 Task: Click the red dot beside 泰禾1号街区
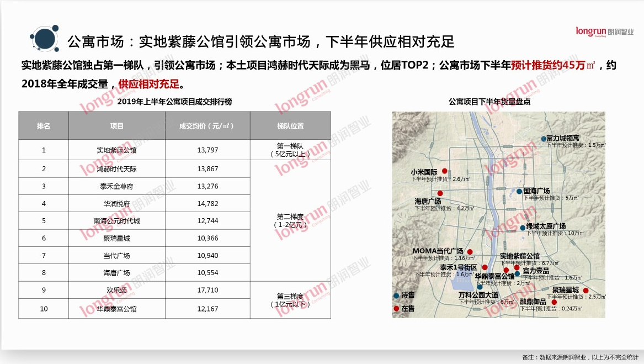(x=485, y=267)
